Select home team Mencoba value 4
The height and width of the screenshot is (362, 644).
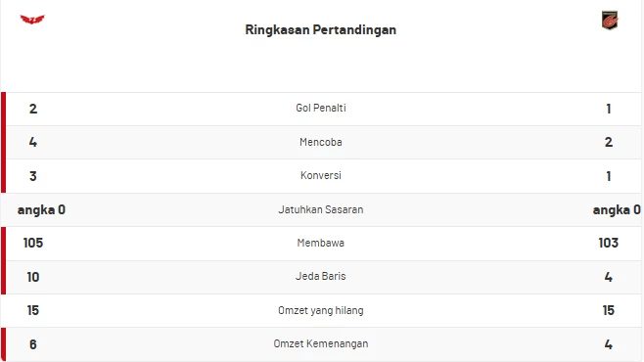pos(33,142)
